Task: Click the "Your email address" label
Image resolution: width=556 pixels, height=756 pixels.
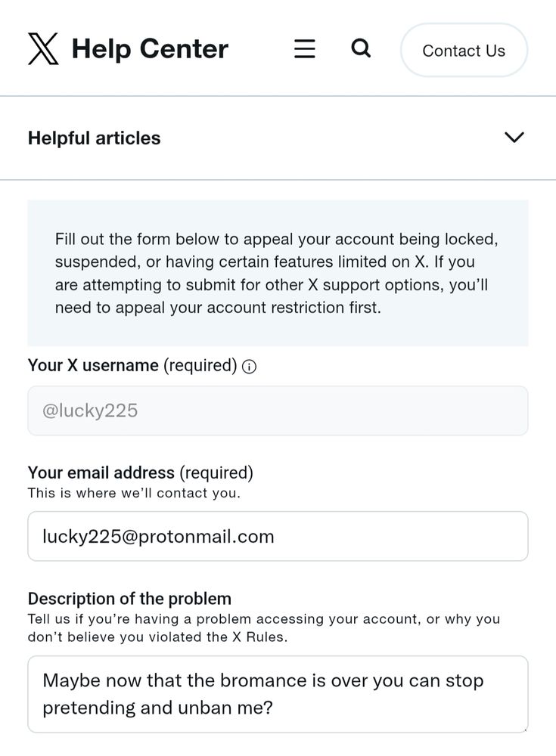Action: pos(101,473)
